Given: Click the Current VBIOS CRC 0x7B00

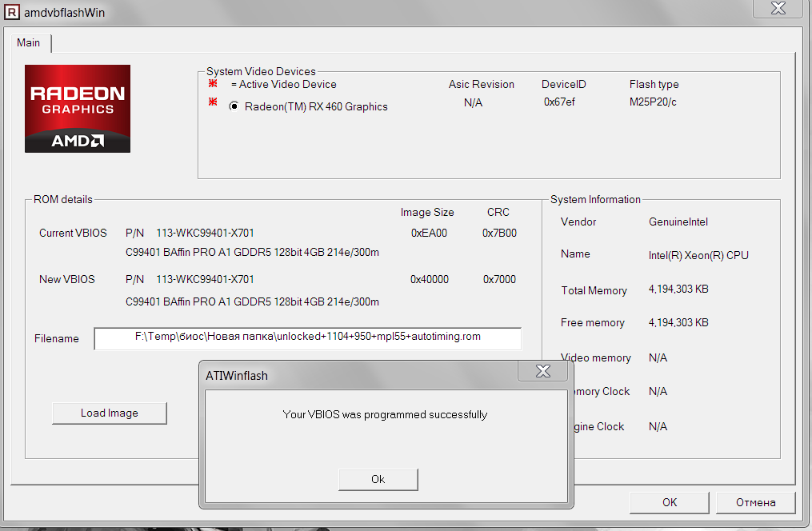Looking at the screenshot, I should 499,233.
